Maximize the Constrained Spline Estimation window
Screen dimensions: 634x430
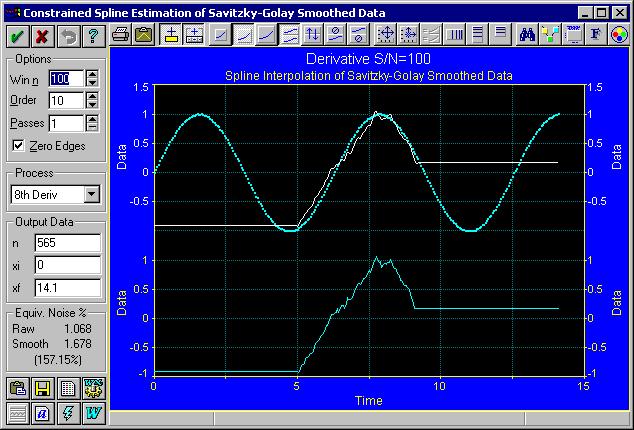[x=601, y=13]
